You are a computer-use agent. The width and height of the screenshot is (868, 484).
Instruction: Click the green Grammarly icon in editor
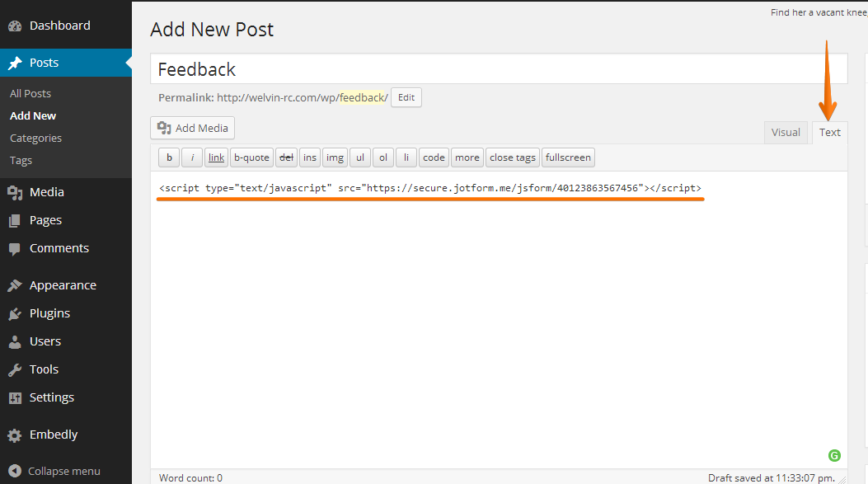[834, 455]
